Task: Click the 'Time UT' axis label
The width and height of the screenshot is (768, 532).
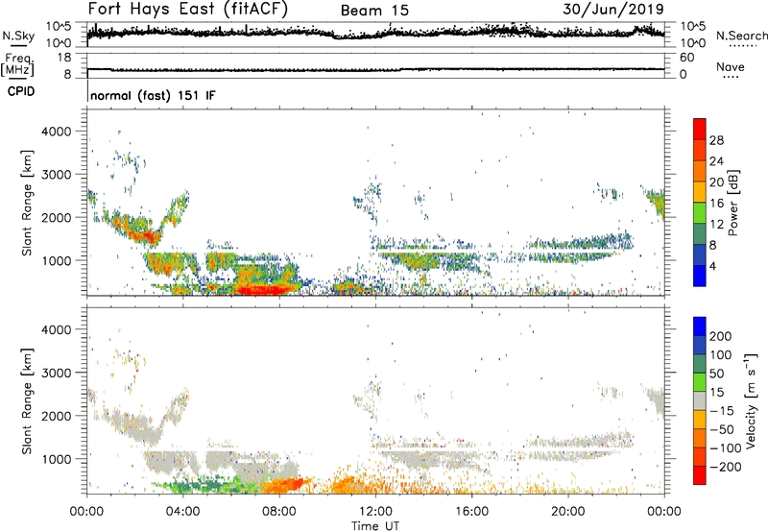Action: (375, 526)
